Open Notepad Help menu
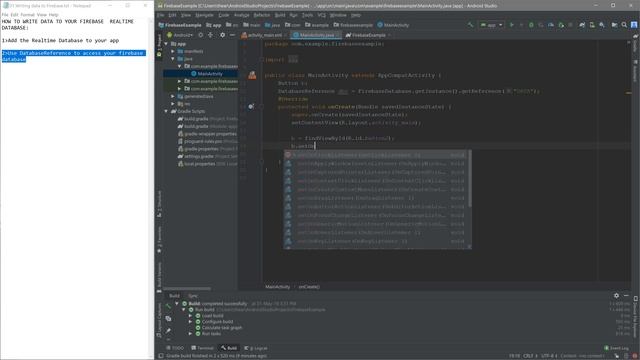 [53, 15]
